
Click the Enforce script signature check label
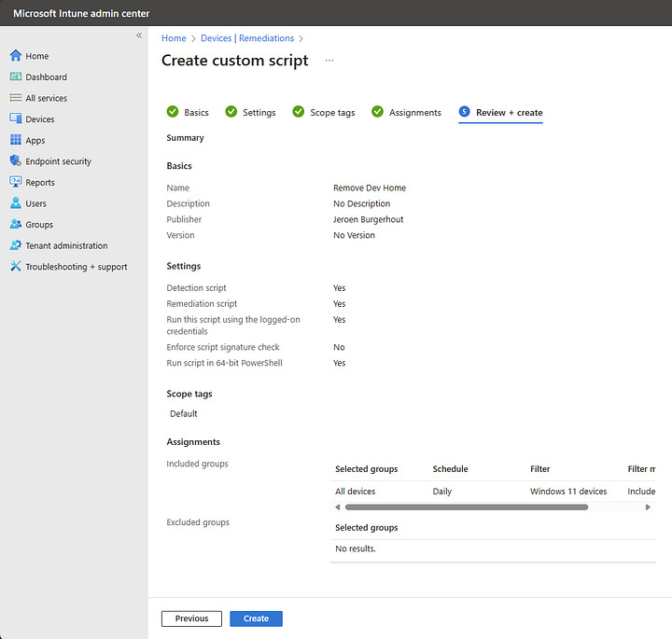[x=223, y=347]
